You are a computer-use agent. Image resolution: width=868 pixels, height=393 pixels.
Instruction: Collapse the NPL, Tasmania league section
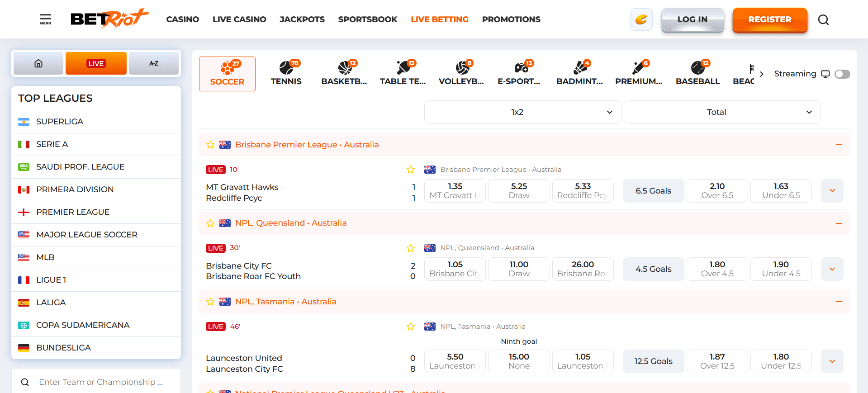point(839,302)
